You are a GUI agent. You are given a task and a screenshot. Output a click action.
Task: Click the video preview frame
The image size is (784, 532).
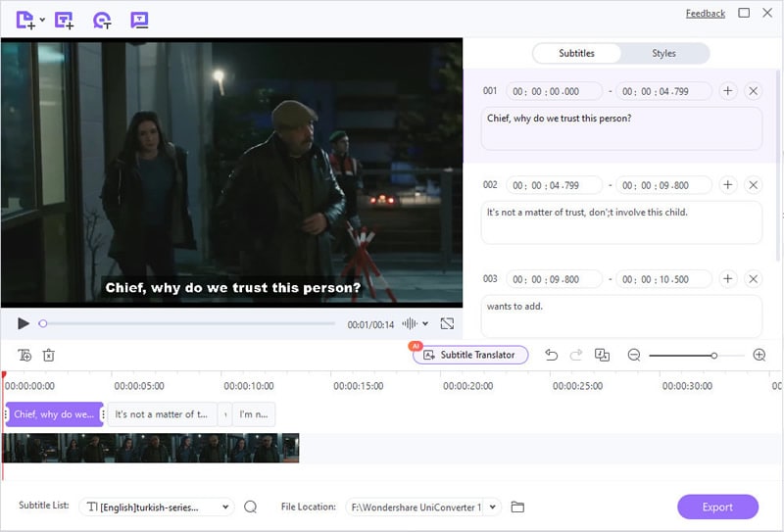tap(231, 172)
